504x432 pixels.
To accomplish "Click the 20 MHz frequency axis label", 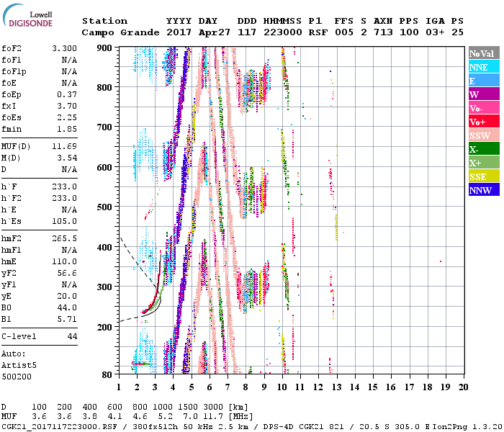I will 463,387.
